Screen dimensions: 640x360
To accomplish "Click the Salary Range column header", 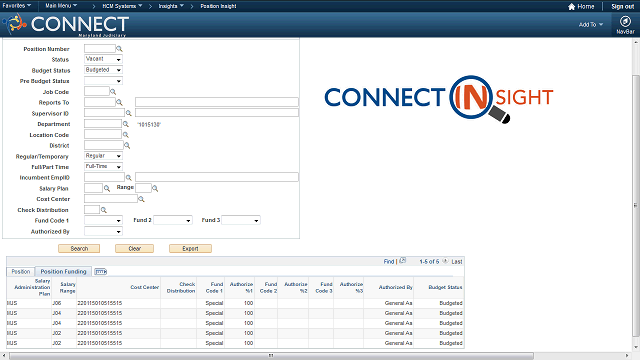I will click(x=68, y=287).
